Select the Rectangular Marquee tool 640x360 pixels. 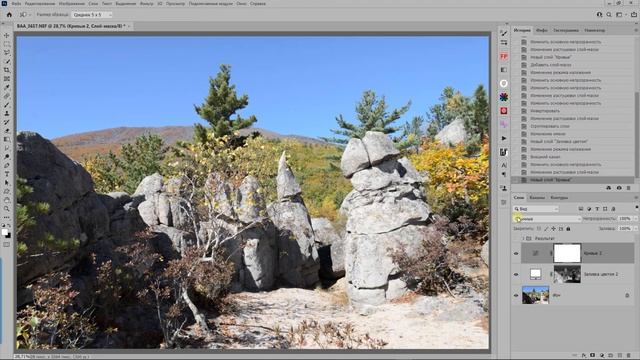point(7,44)
